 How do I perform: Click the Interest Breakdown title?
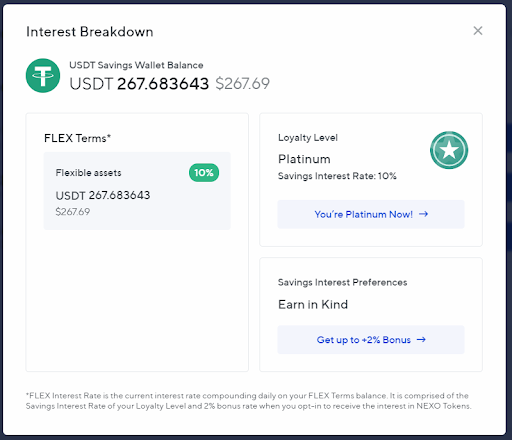coord(90,32)
